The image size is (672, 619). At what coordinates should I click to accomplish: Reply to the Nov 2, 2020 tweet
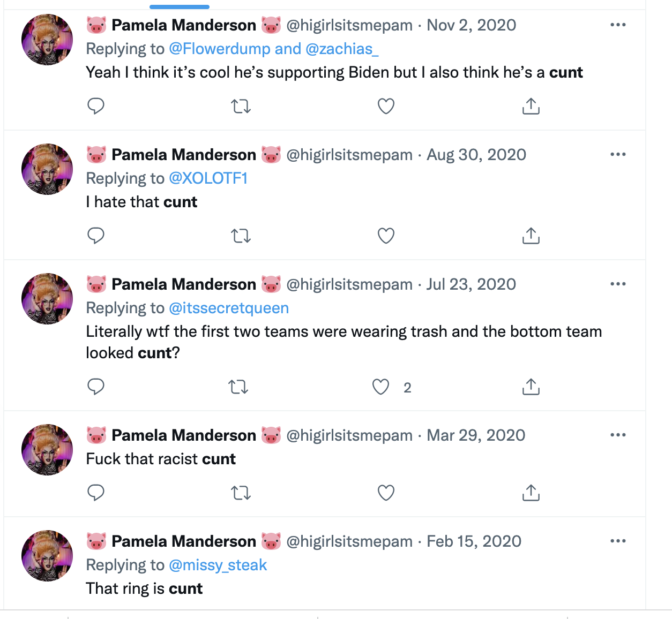(x=96, y=106)
